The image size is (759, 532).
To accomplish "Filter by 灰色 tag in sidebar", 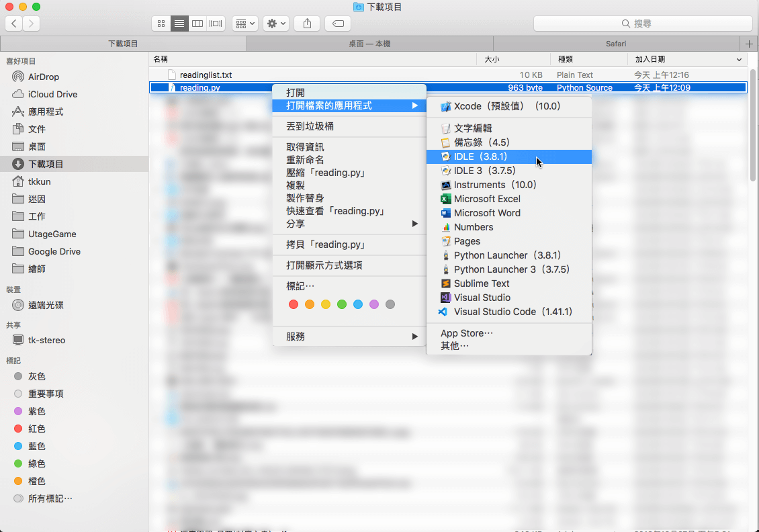I will (36, 376).
